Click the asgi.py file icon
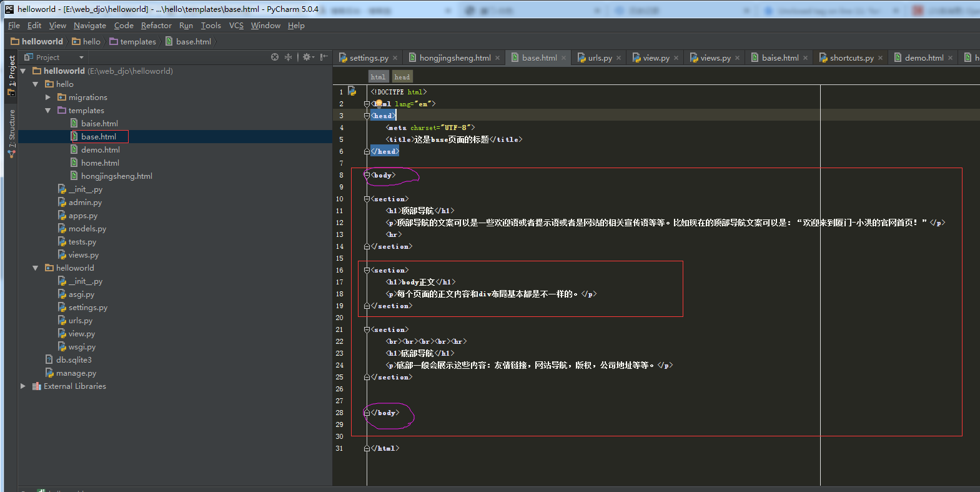 [x=62, y=294]
